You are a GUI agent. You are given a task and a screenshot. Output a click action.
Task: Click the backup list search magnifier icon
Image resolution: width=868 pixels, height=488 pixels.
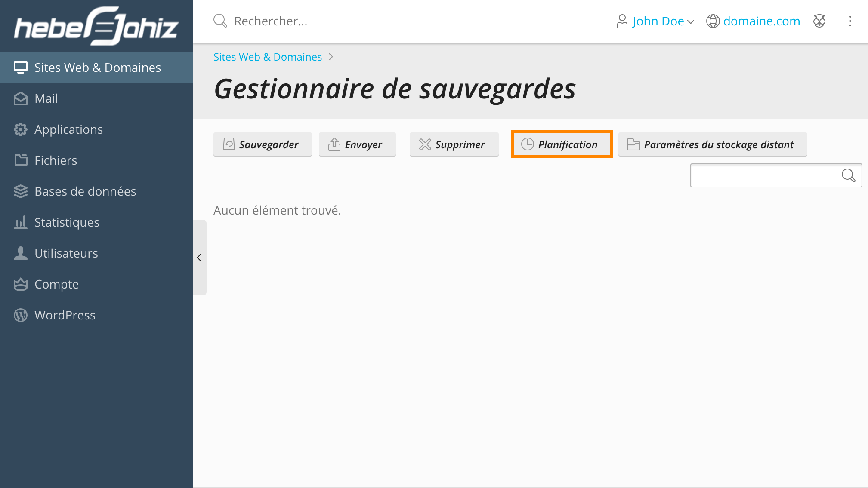coord(848,175)
